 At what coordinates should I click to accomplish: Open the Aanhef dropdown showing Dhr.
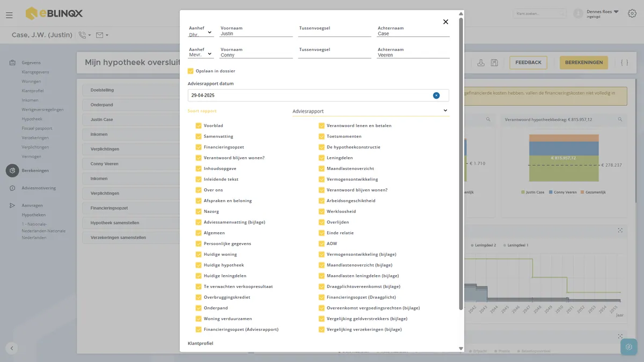201,33
